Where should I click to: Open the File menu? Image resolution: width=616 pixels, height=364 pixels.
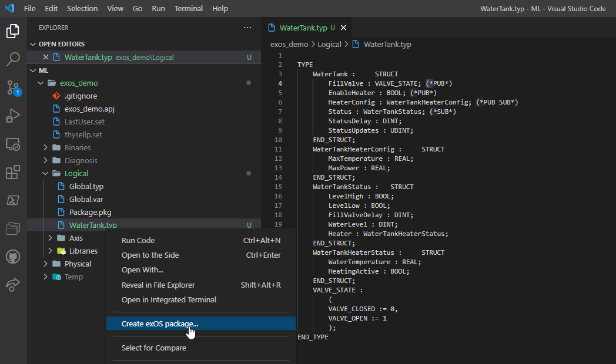(29, 8)
